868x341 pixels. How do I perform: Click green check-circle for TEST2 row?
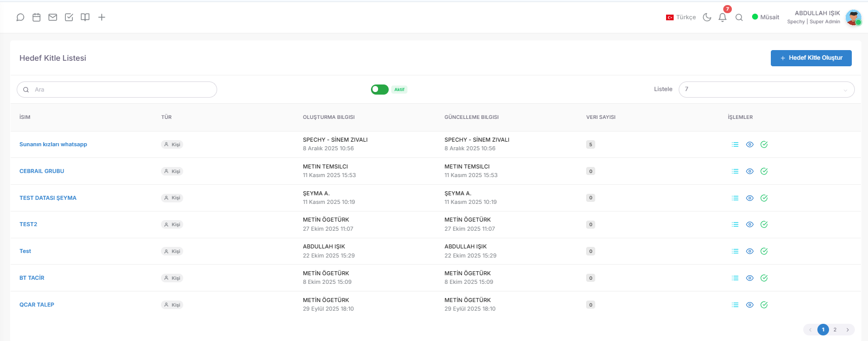tap(764, 225)
